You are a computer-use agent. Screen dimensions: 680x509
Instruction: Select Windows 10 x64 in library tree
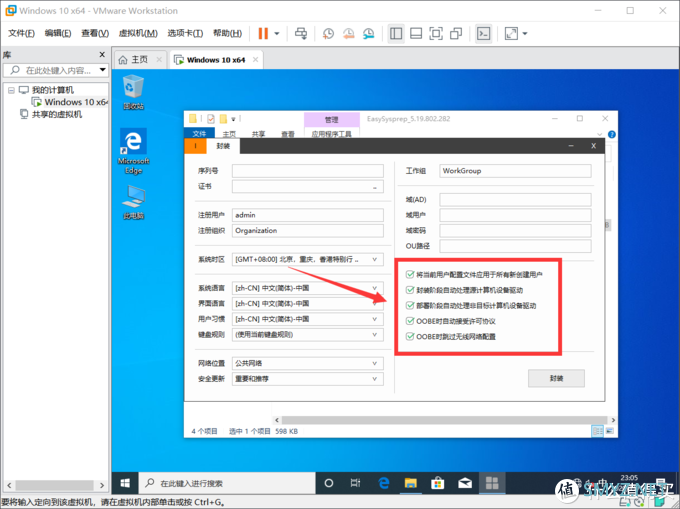[x=71, y=102]
